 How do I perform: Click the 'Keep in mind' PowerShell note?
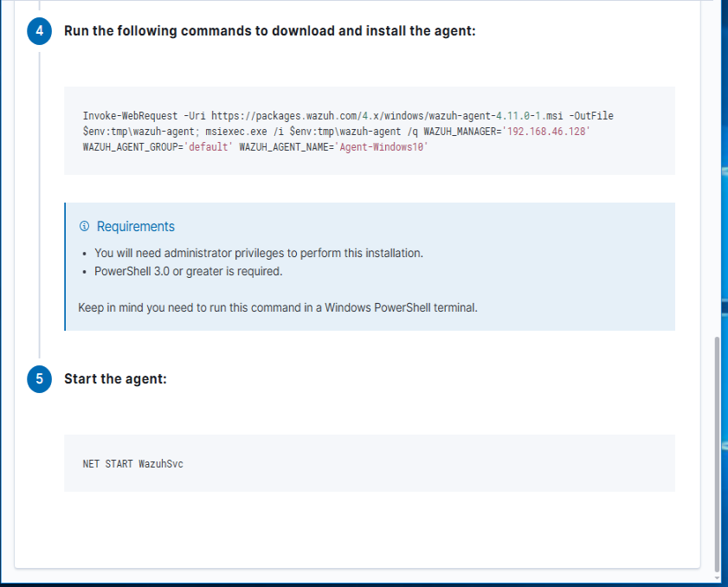[x=277, y=307]
